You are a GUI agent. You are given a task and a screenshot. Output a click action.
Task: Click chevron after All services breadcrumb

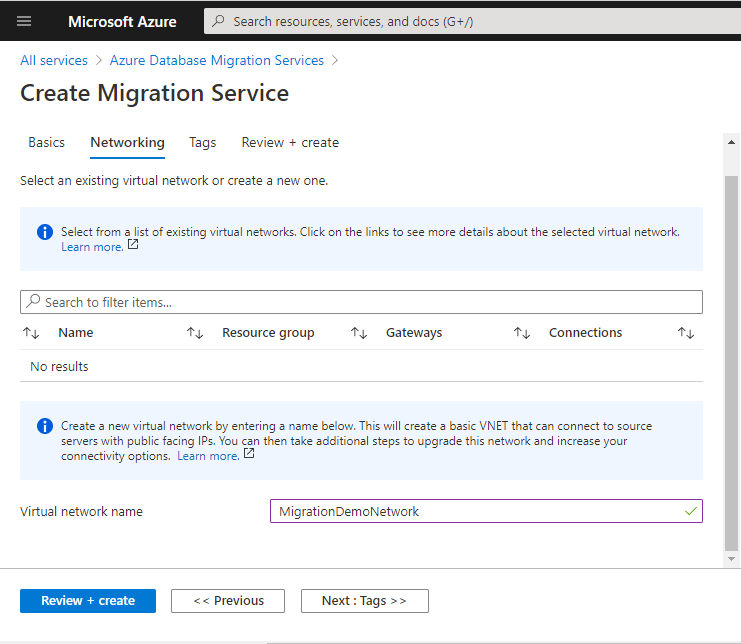coord(99,60)
